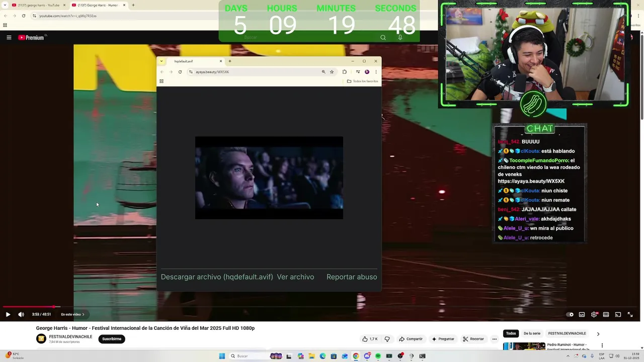Subscribe with the Suscribirme button
This screenshot has height=362, width=644.
coord(112,339)
